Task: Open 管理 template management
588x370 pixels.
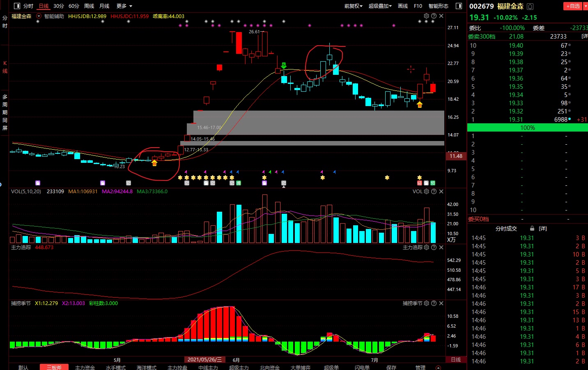Action: point(420,368)
